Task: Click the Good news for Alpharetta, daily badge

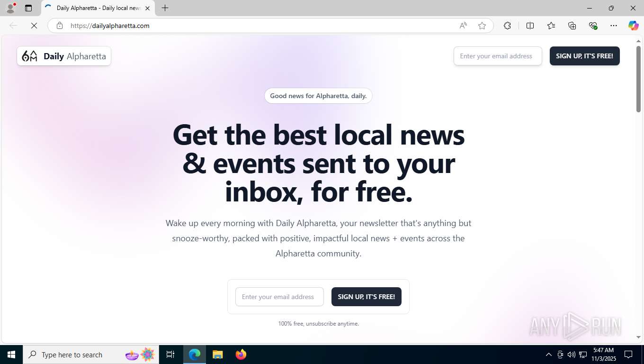Action: [318, 96]
